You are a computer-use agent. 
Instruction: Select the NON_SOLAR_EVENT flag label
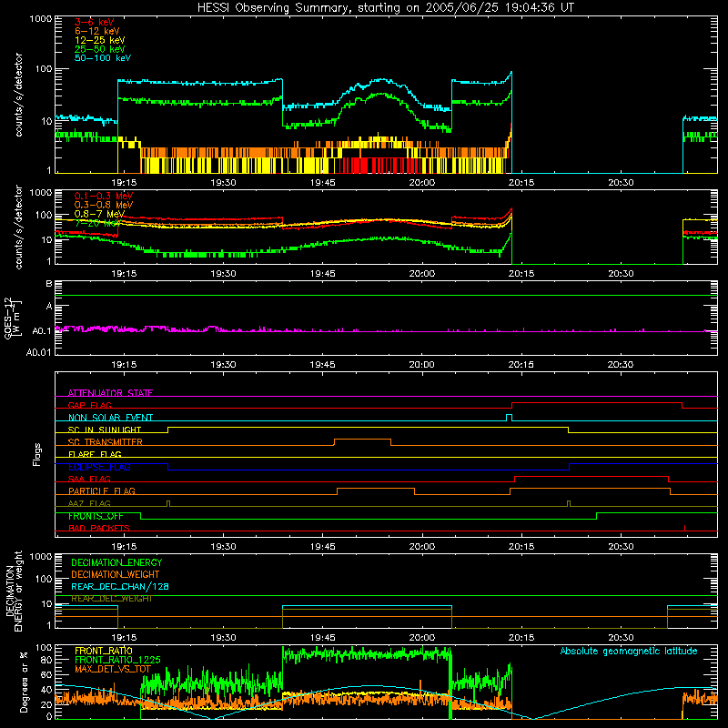(110, 418)
